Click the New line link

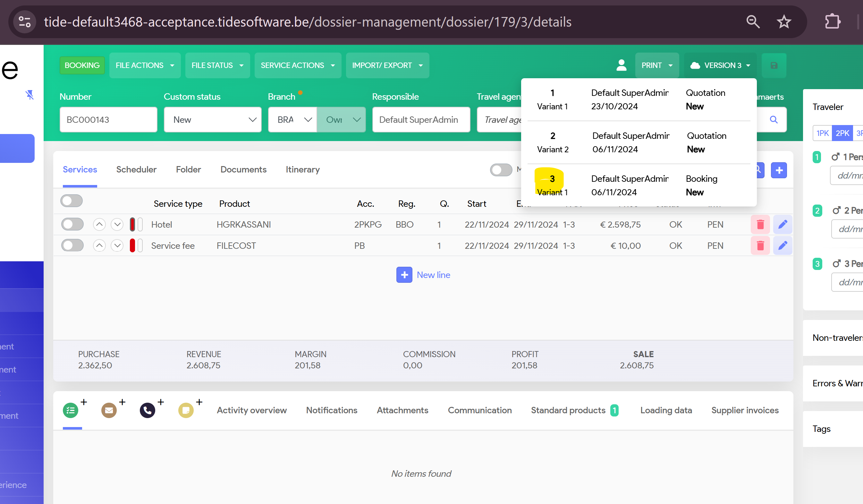pyautogui.click(x=433, y=275)
